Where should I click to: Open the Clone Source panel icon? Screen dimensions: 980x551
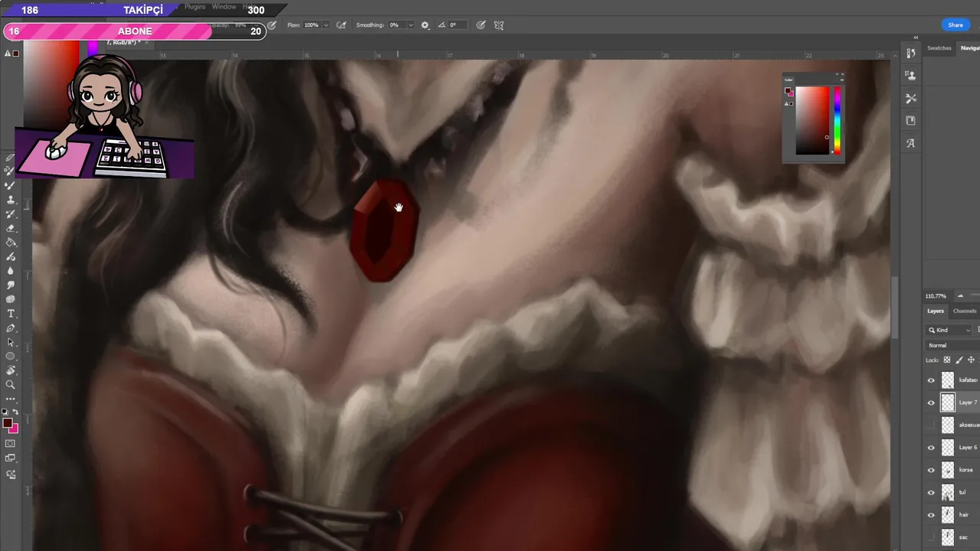(911, 76)
